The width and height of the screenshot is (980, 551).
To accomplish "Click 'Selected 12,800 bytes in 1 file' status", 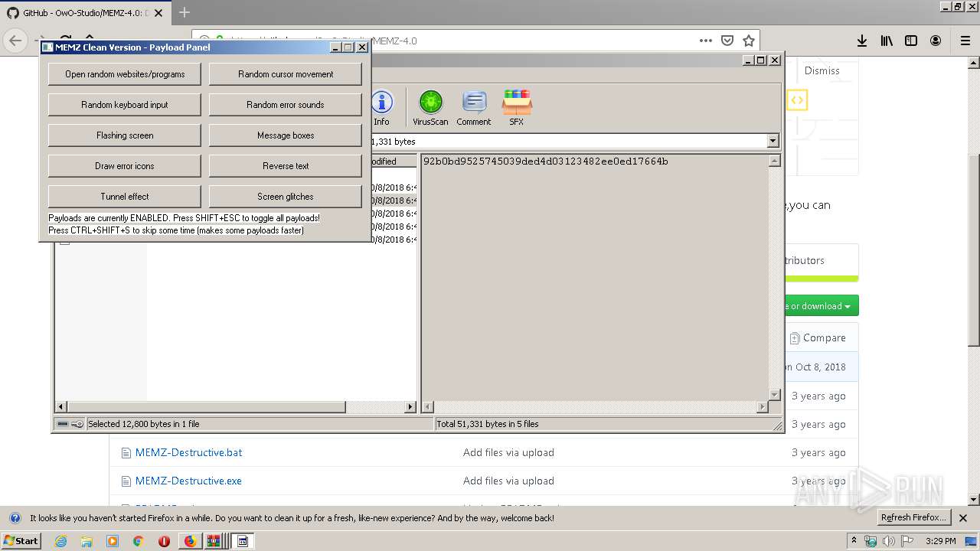I will pyautogui.click(x=143, y=424).
